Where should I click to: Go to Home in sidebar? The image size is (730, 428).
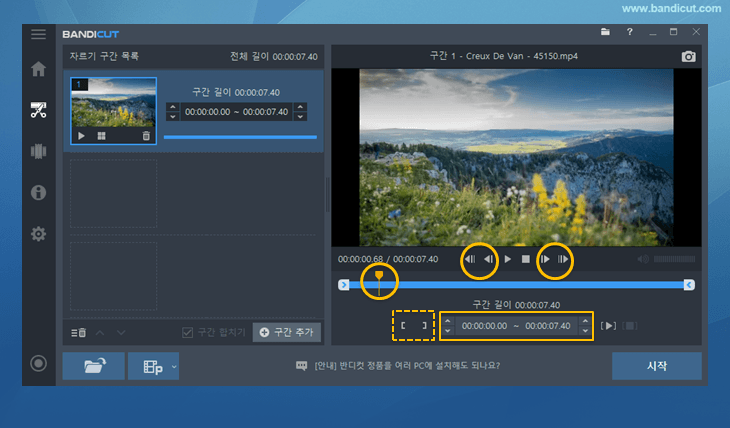38,69
